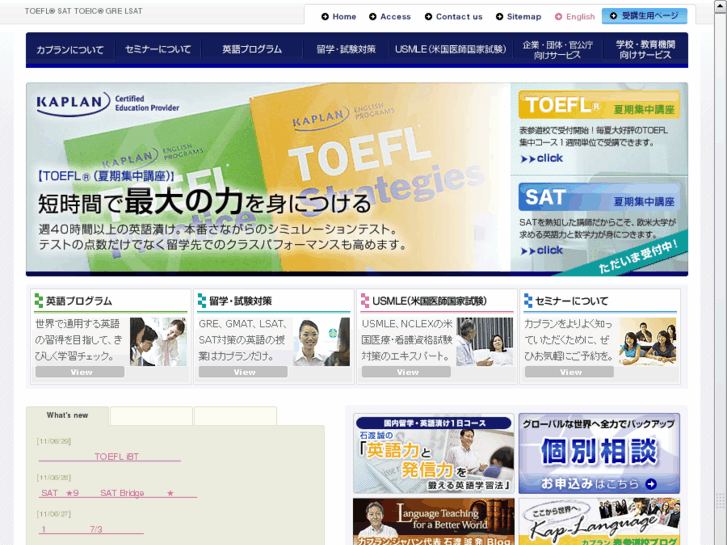Open the TOEFL iBT news link
This screenshot has height=545, width=727.
pyautogui.click(x=110, y=457)
